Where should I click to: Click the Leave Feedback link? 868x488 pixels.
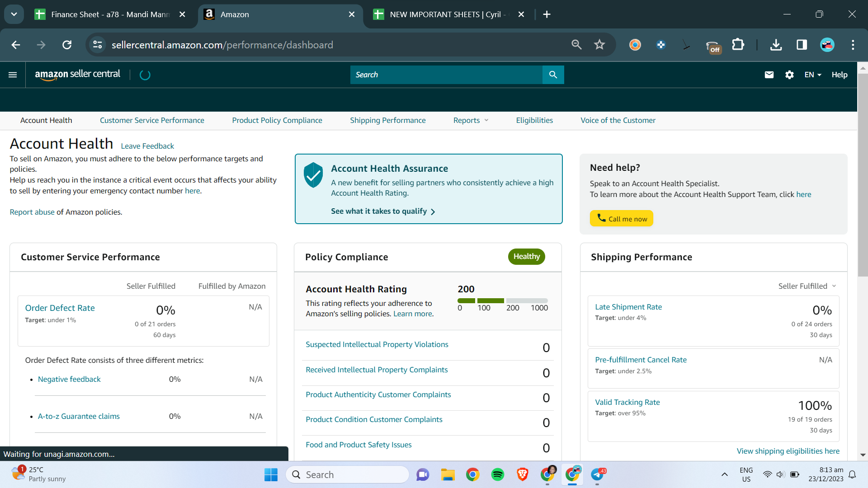pyautogui.click(x=147, y=146)
